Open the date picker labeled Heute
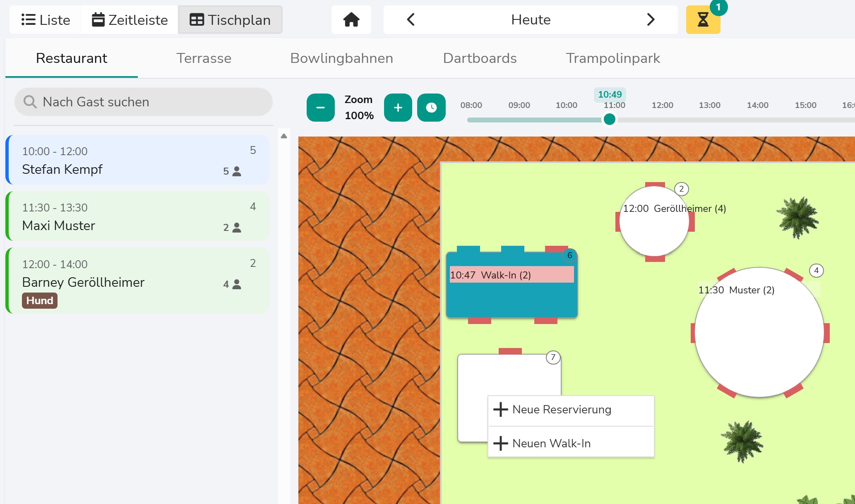 (531, 19)
